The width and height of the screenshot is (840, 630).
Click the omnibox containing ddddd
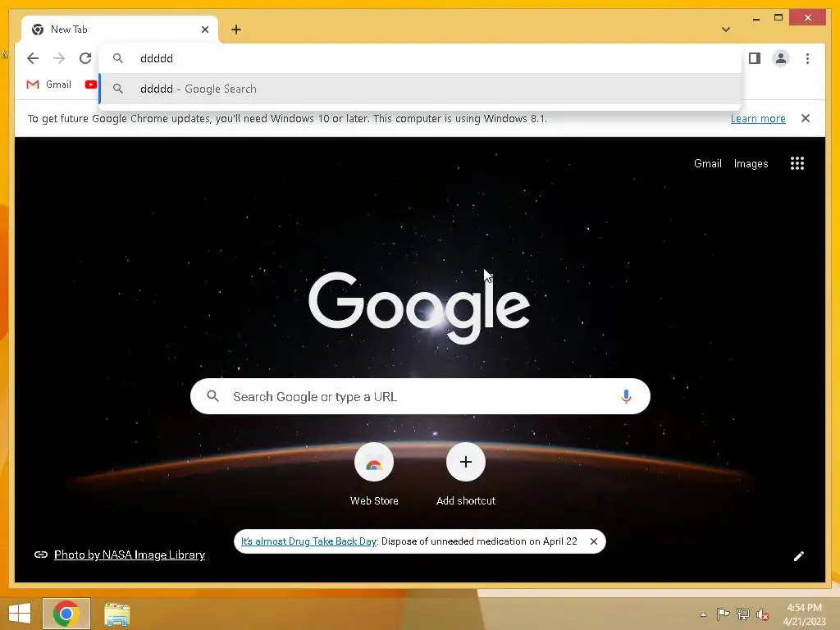(x=421, y=58)
